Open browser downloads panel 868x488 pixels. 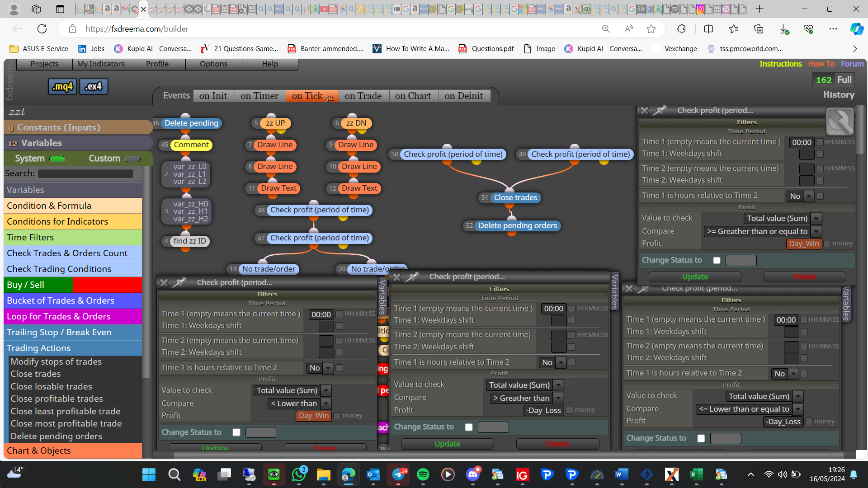tap(784, 29)
